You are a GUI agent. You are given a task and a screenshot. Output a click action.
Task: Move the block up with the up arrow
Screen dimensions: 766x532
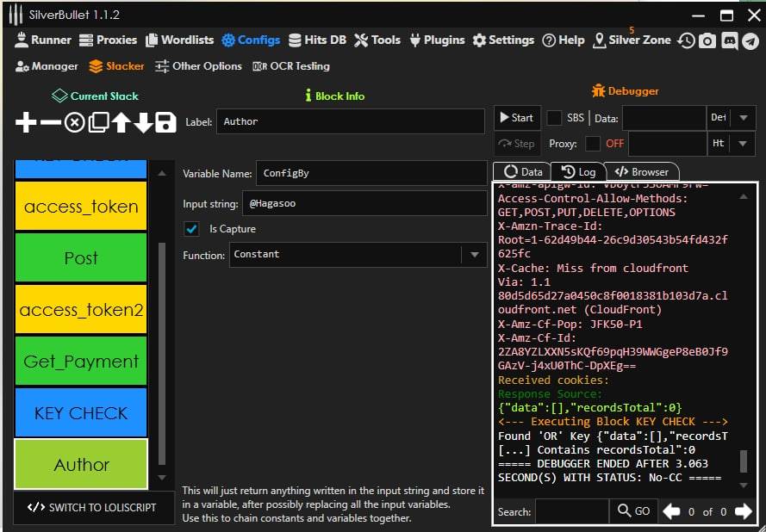click(121, 122)
